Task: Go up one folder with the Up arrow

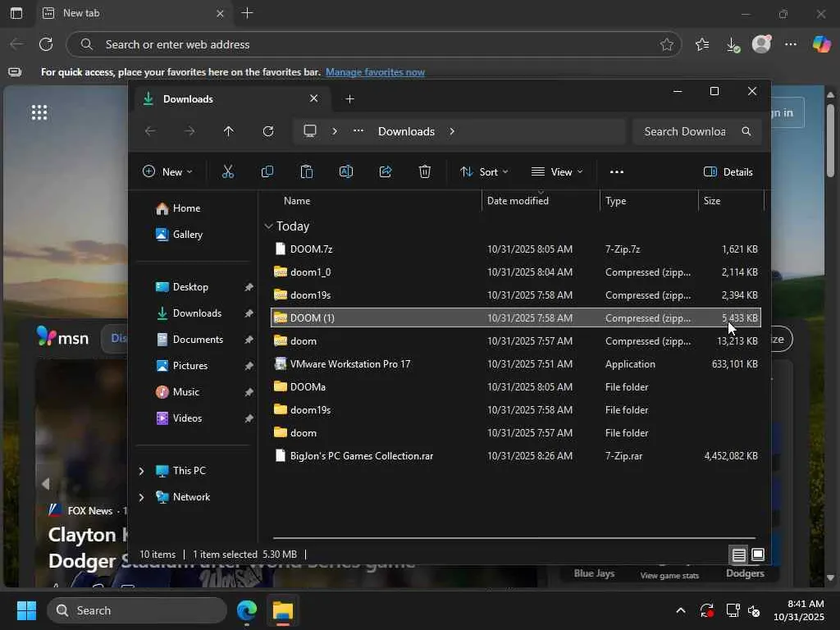Action: pos(229,131)
